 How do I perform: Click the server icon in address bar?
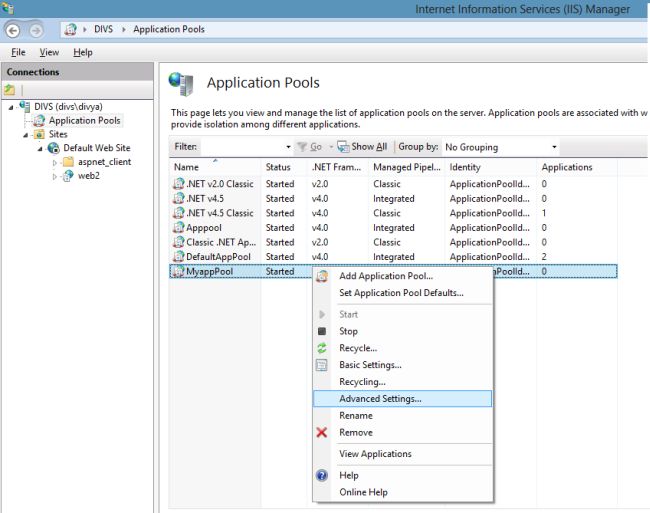pos(70,29)
